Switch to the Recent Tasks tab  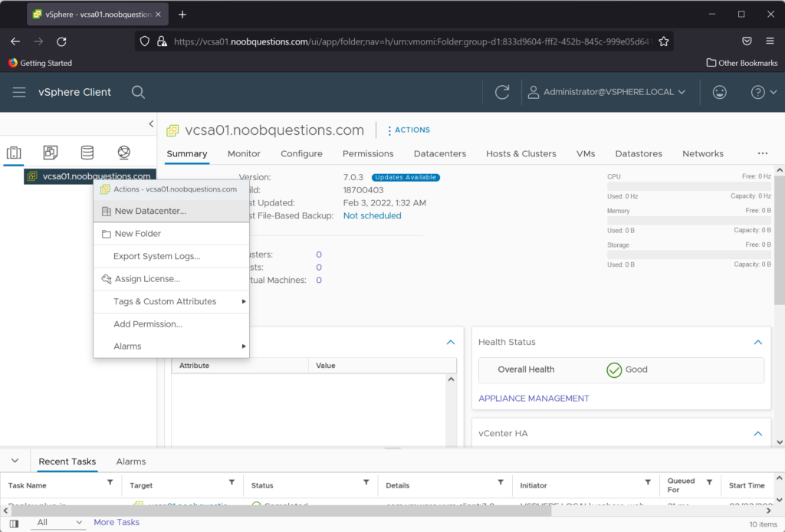click(67, 461)
